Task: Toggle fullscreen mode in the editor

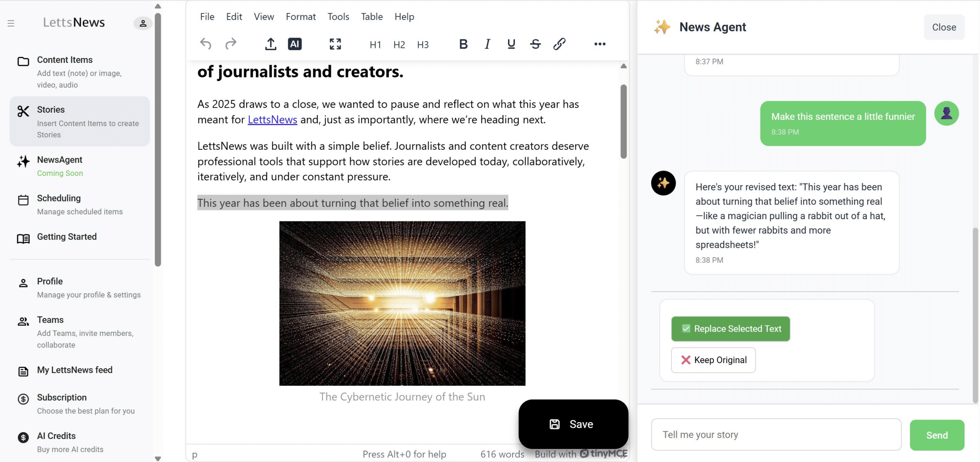Action: [335, 44]
